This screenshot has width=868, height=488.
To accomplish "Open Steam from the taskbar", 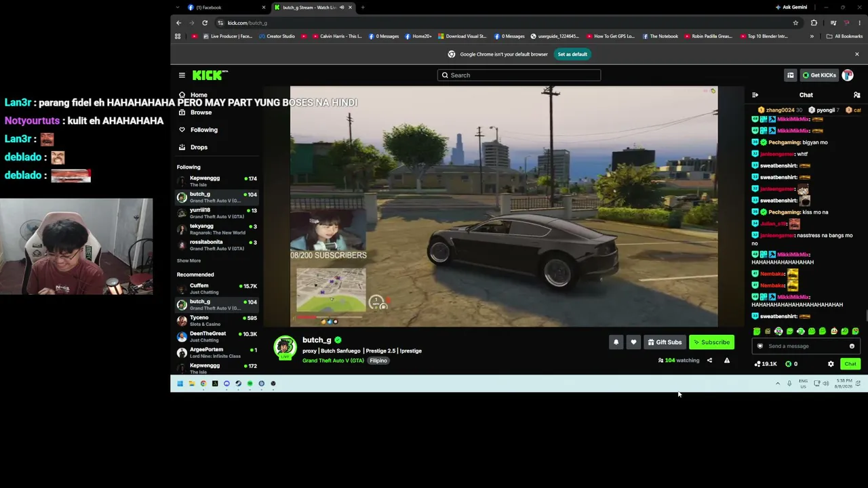I will tap(238, 384).
